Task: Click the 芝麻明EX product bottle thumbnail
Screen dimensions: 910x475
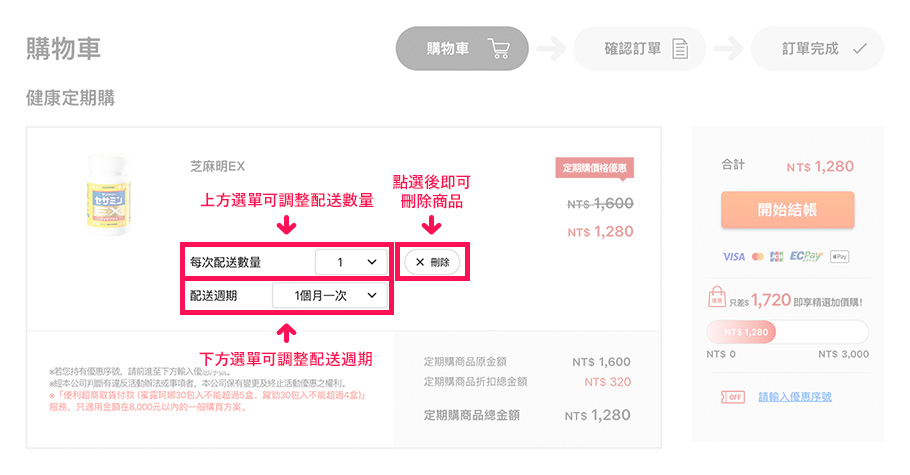Action: coord(107,196)
